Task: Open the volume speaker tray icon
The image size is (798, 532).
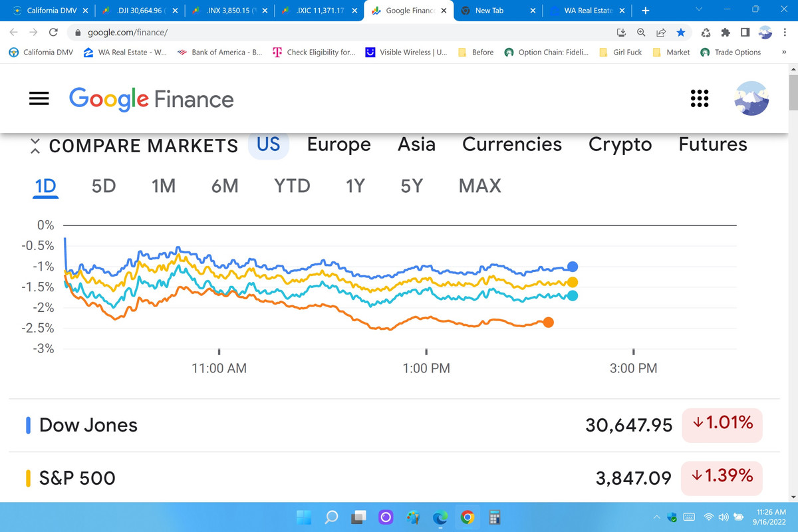Action: [x=723, y=517]
